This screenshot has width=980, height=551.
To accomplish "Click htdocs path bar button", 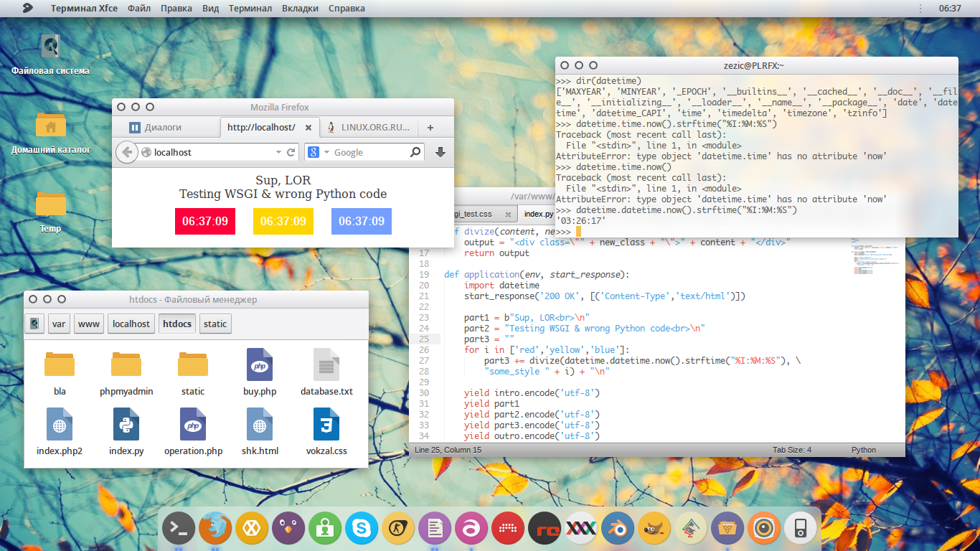I will pos(177,324).
